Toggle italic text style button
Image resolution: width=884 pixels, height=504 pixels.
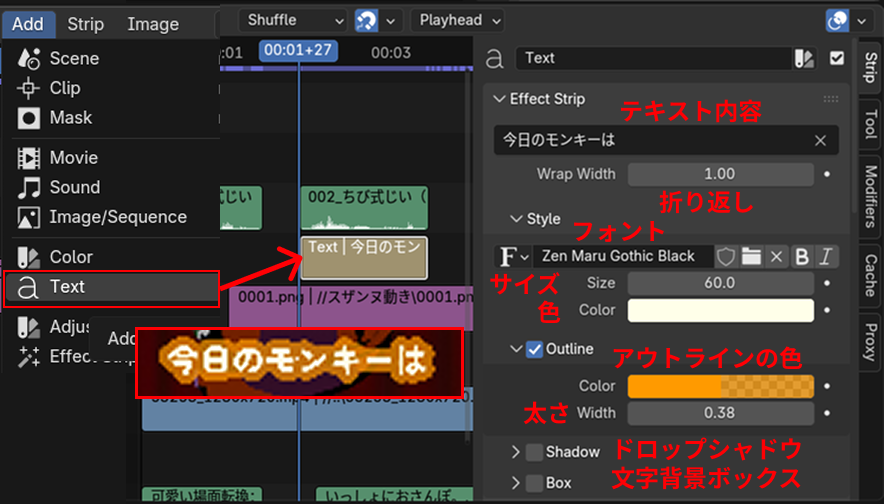[x=826, y=257]
